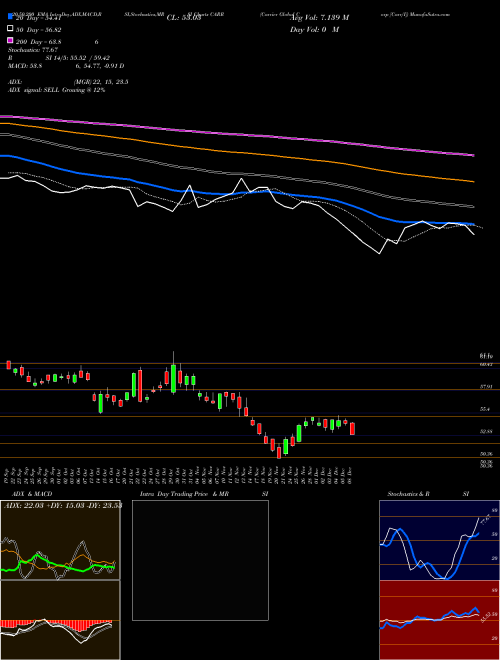Click the ADX +DY -DY readout header

62,505
